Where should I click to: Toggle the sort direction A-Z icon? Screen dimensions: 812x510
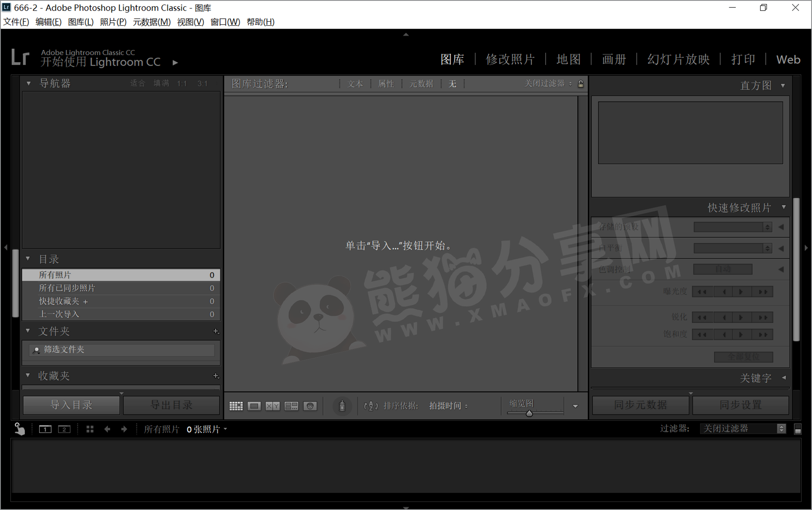pos(370,405)
